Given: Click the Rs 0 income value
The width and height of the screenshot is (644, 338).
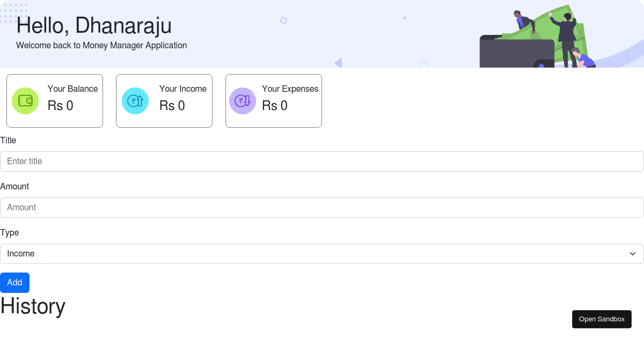Looking at the screenshot, I should coord(171,106).
